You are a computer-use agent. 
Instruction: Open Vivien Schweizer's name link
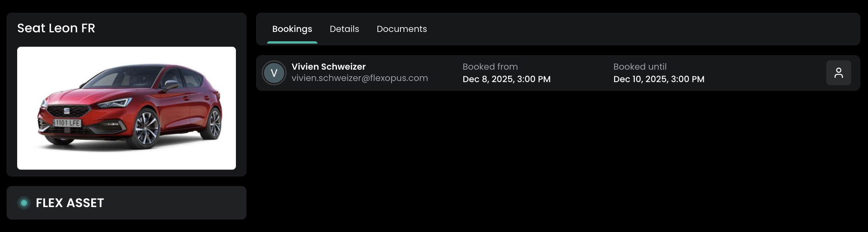[x=328, y=67]
